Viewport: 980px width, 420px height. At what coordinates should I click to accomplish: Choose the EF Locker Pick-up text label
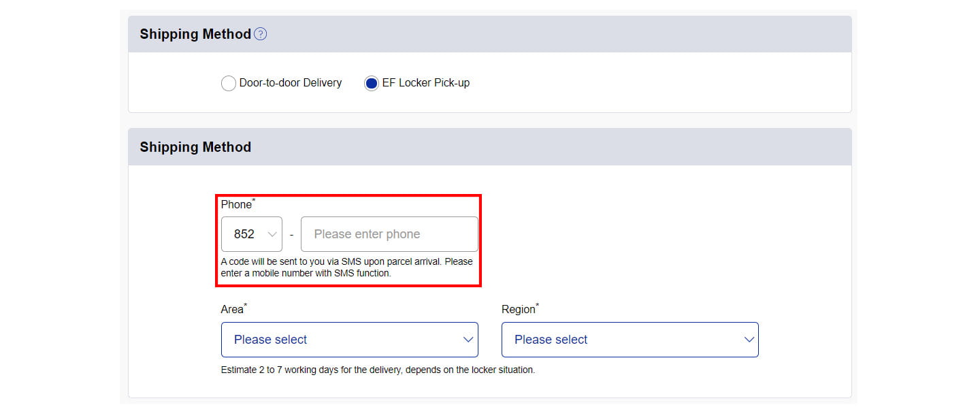(426, 83)
